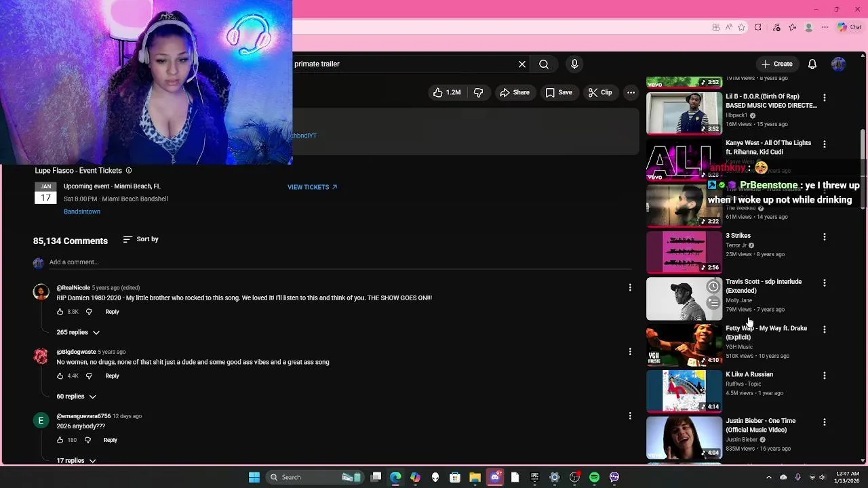Open Windows Start menu
868x488 pixels.
(x=254, y=477)
